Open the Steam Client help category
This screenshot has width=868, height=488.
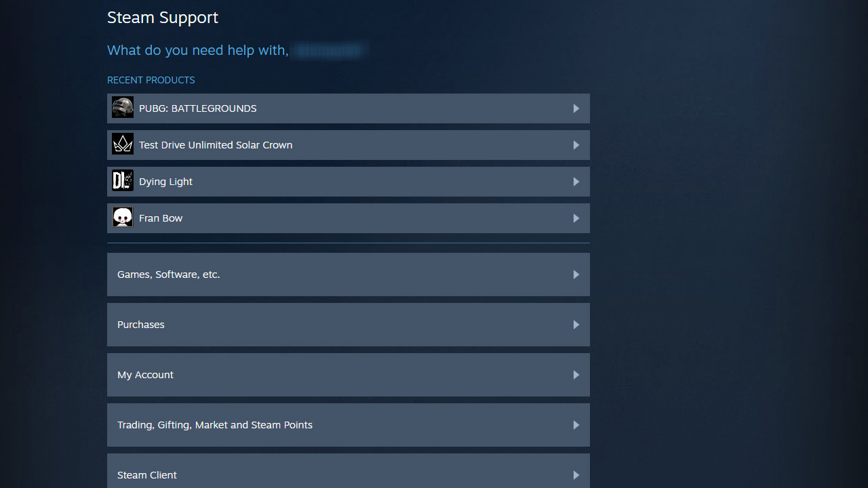(x=147, y=474)
